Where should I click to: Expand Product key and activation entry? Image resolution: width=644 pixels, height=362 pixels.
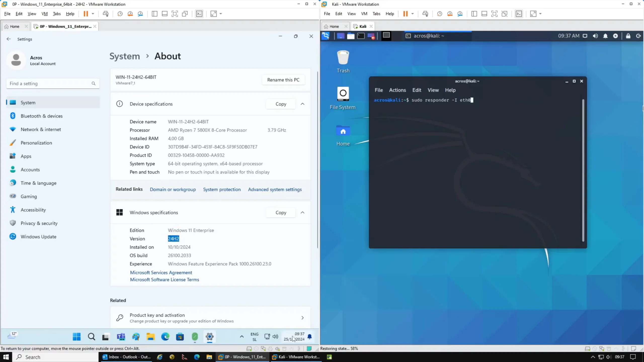coord(210,318)
